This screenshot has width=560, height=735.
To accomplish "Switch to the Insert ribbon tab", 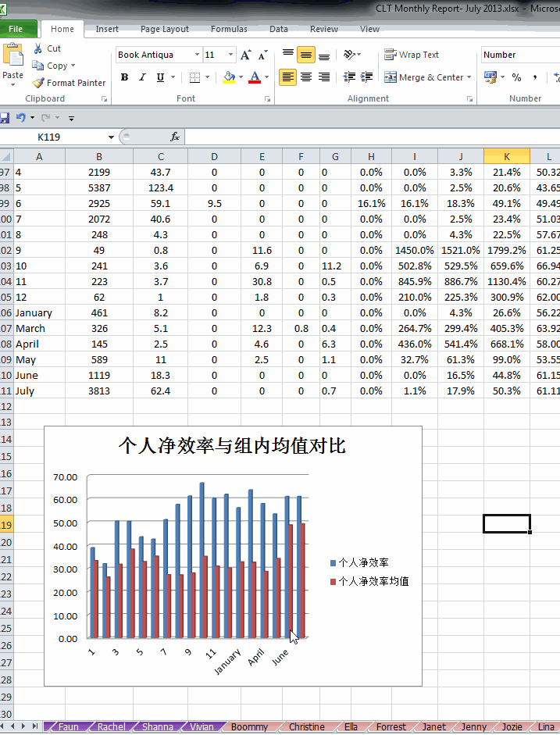I will [107, 29].
